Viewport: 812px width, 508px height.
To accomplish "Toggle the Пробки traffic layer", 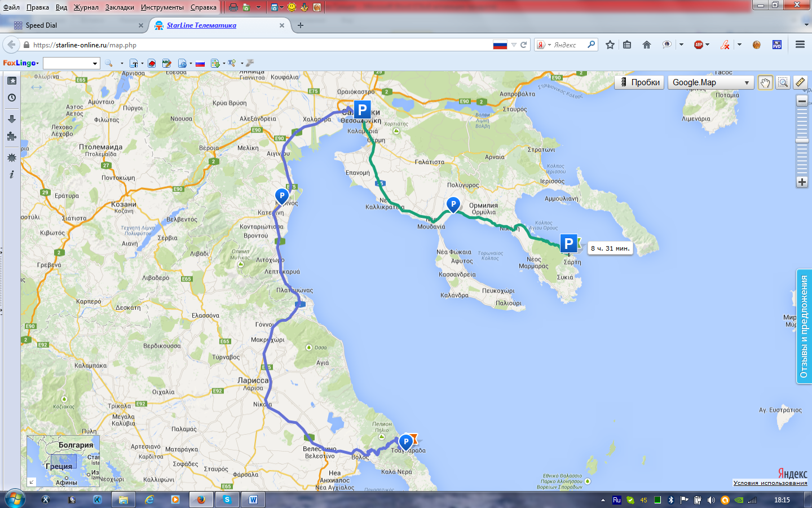I will pos(639,82).
